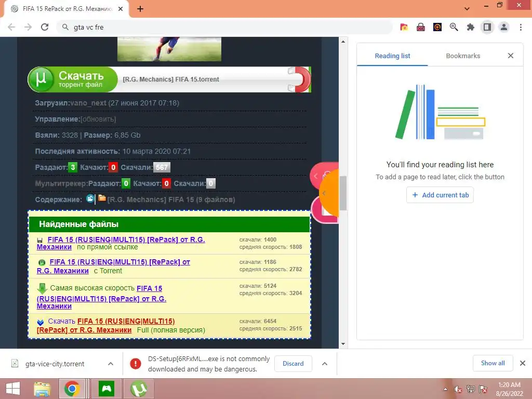Switch to the Bookmarks tab
Viewport: 532px width, 399px height.
click(463, 56)
